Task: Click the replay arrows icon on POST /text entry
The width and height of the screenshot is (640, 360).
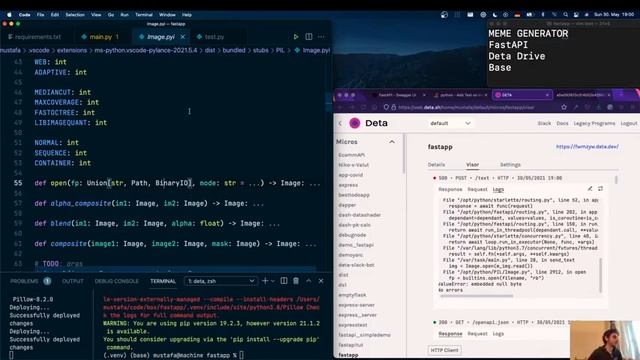Action: point(600,189)
